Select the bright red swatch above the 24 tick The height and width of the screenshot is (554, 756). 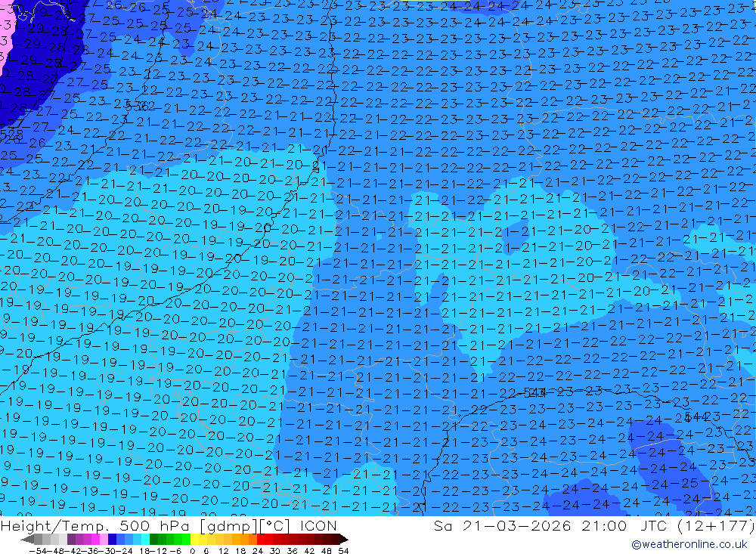pyautogui.click(x=261, y=539)
